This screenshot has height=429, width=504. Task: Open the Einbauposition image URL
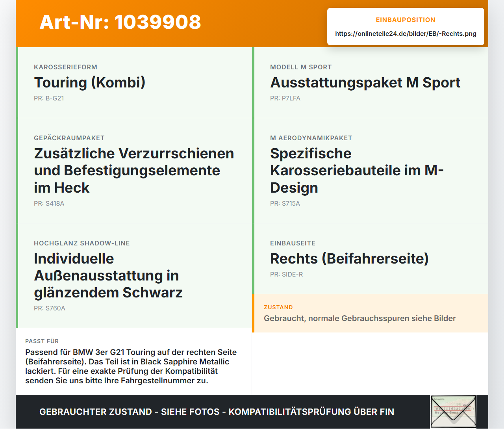406,34
